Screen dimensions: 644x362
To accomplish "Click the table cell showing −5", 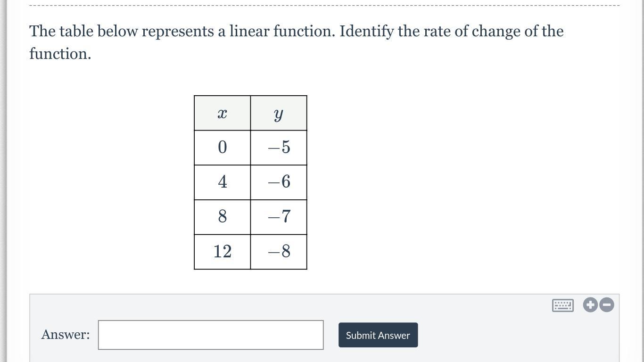I will (279, 148).
